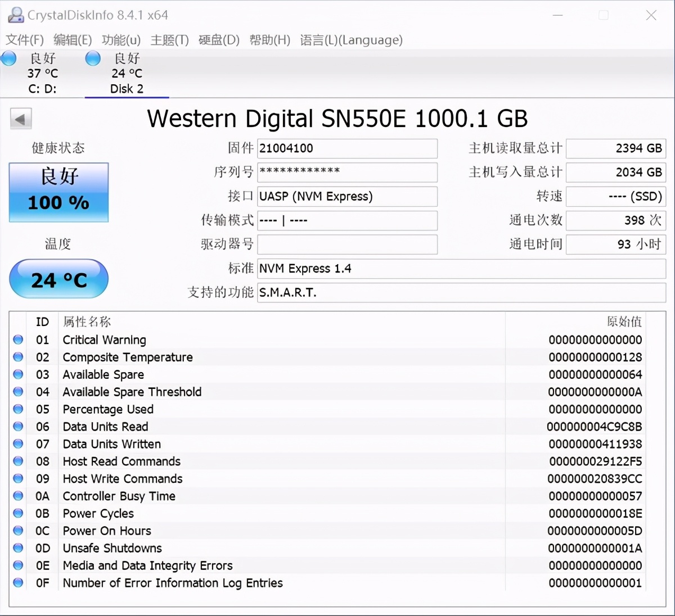Image resolution: width=675 pixels, height=616 pixels.
Task: Click the back arrow disk navigation button
Action: 21,119
